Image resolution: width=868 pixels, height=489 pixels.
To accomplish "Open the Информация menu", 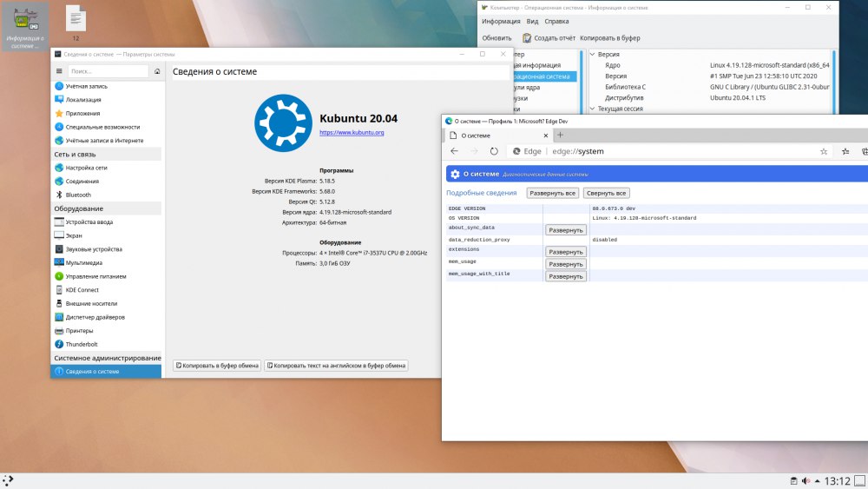I will 501,22.
